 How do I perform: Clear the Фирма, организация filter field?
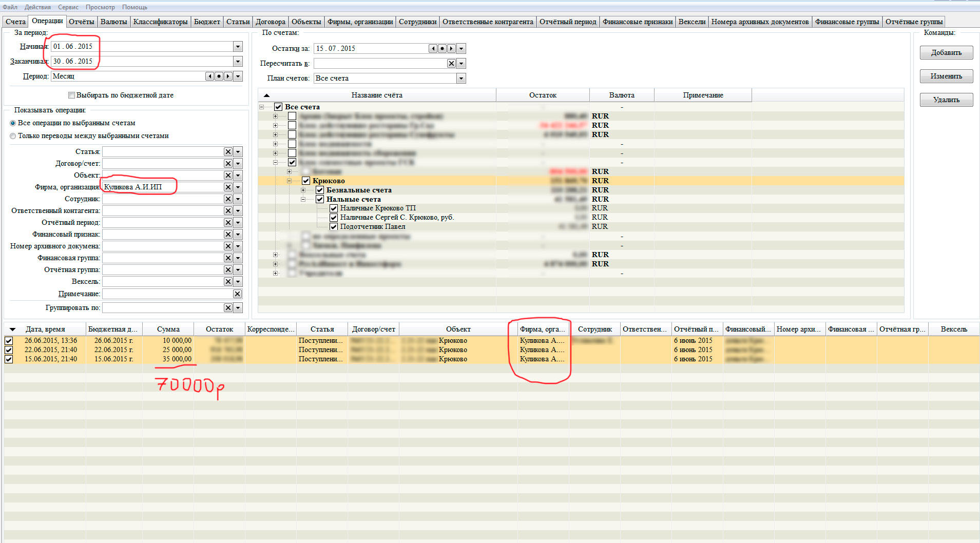click(228, 187)
